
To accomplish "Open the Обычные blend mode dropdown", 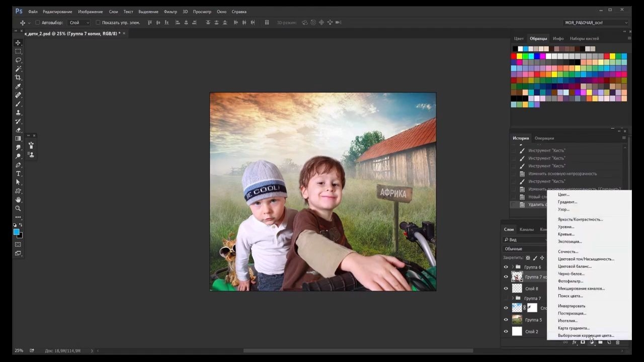I will [525, 249].
